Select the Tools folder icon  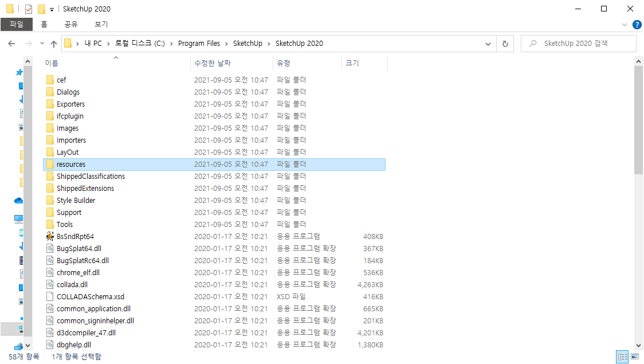click(50, 224)
